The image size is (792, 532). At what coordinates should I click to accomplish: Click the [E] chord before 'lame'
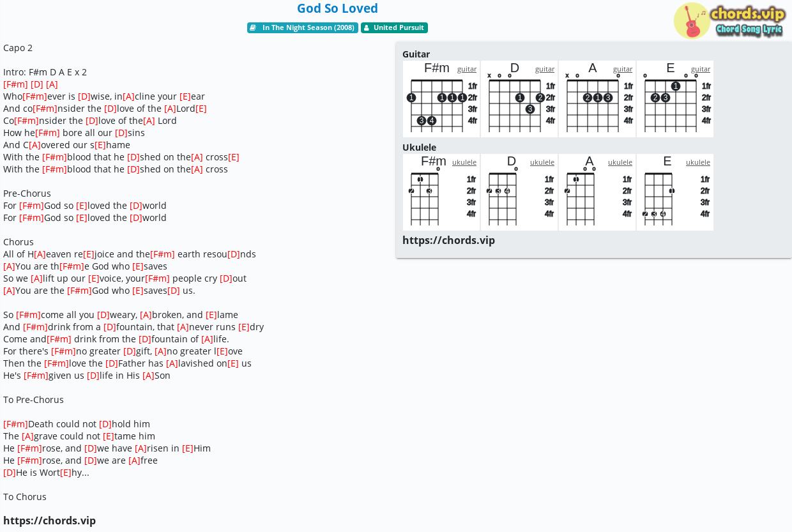(x=211, y=315)
